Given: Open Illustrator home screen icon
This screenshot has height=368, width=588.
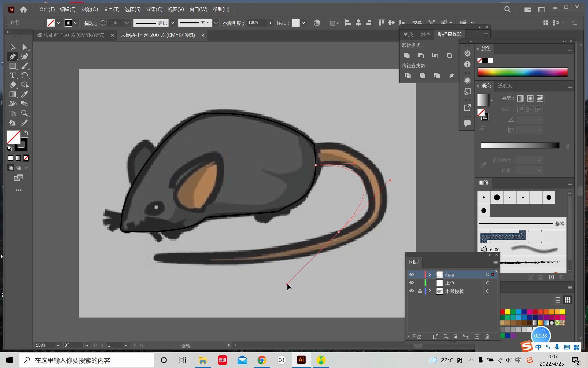Looking at the screenshot, I should 24,9.
